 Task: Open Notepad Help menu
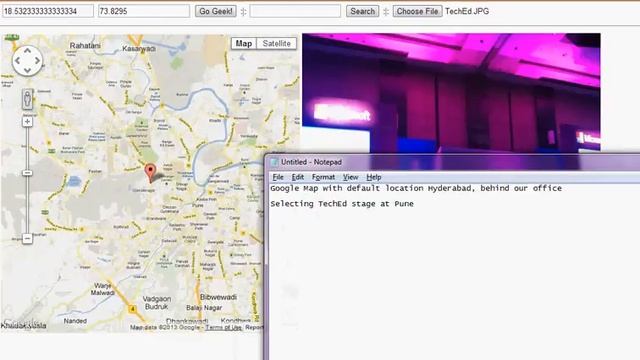(x=373, y=177)
